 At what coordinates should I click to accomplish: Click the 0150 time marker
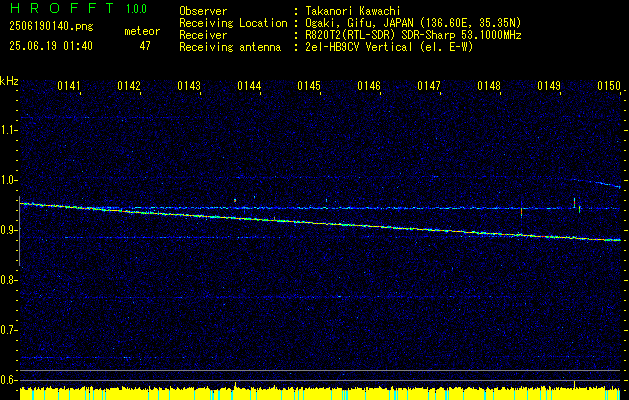point(609,86)
